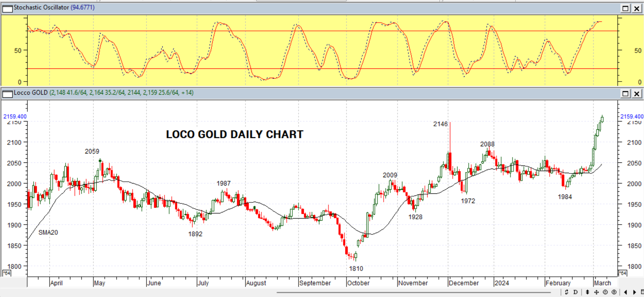This screenshot has height=297, width=644.
Task: Click the vertical rescale arrows icon
Action: click(587, 292)
